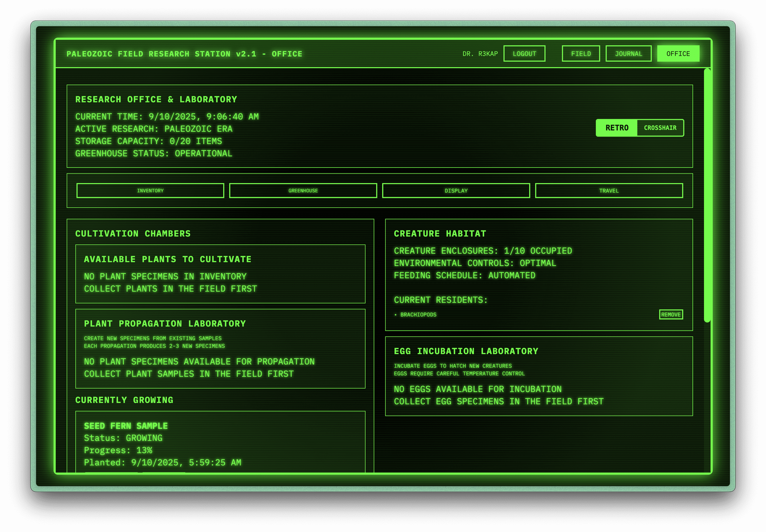Log out using the LOGOUT button
The image size is (766, 532).
(524, 54)
